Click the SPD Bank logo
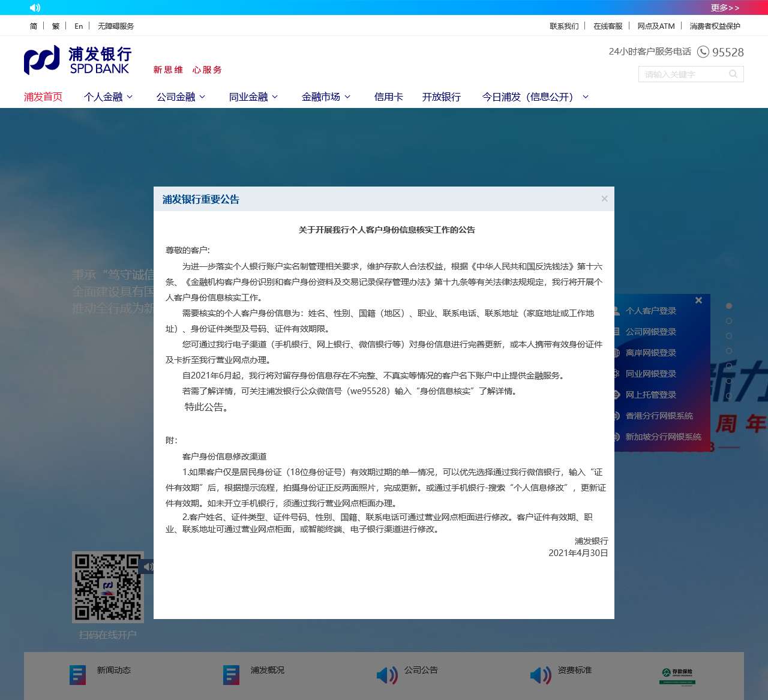 coord(78,60)
